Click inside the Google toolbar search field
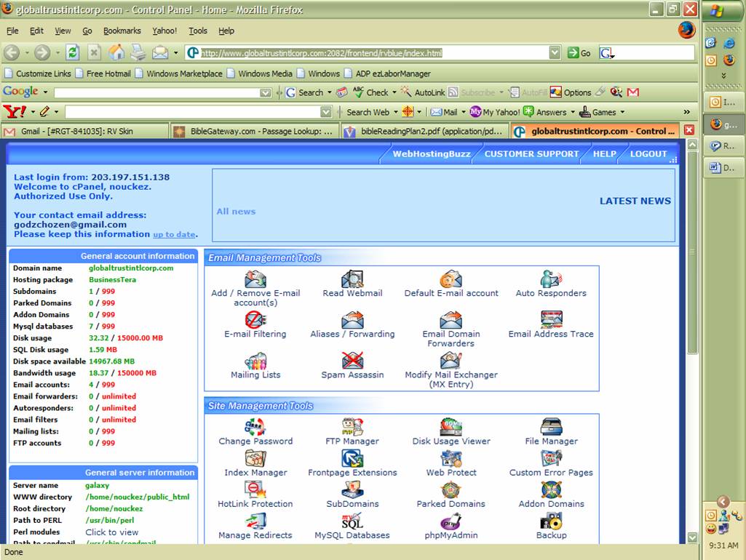Image resolution: width=746 pixels, height=560 pixels. point(156,92)
